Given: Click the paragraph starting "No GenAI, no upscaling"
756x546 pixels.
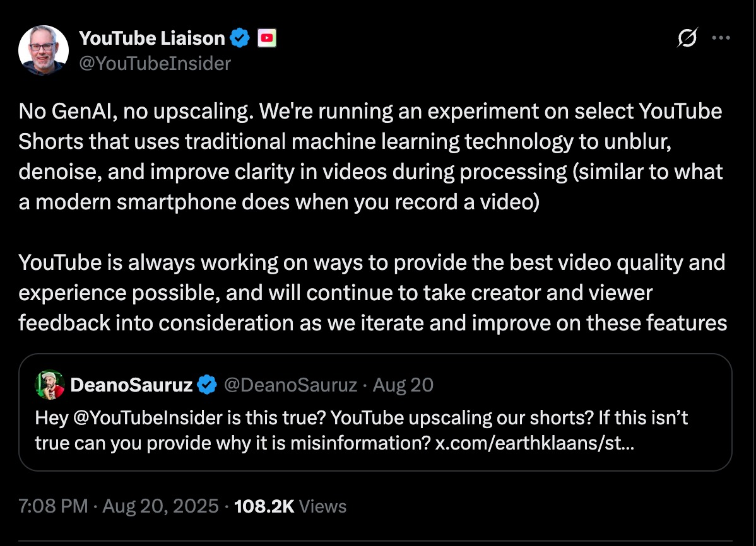Looking at the screenshot, I should (371, 158).
